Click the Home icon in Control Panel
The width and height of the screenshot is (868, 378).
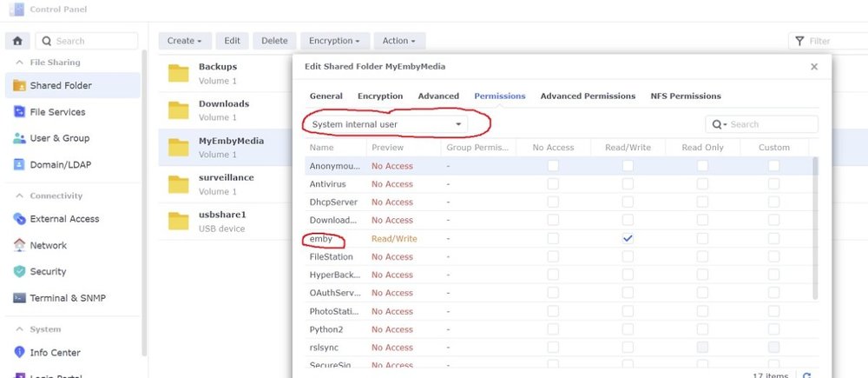16,41
